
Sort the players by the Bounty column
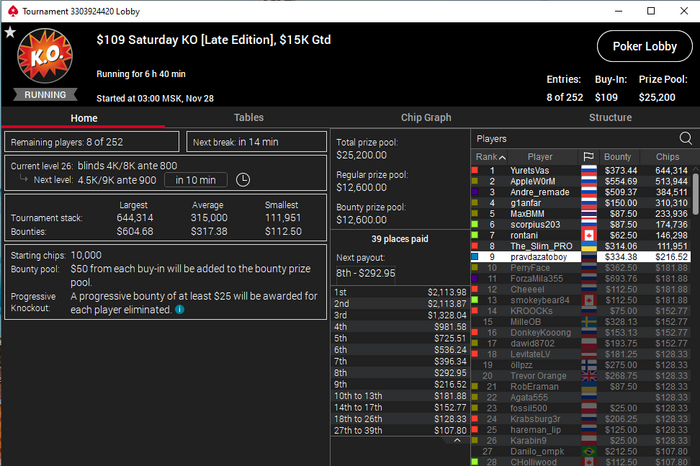pos(617,157)
